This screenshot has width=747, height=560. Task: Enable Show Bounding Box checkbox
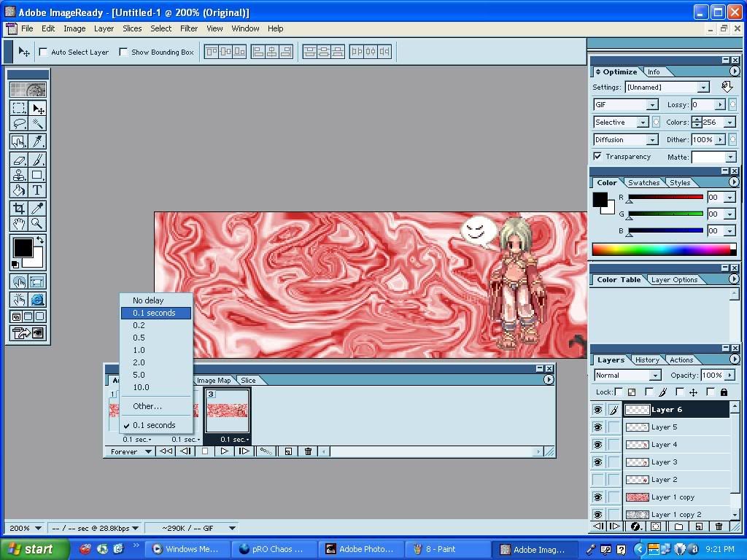tap(123, 52)
